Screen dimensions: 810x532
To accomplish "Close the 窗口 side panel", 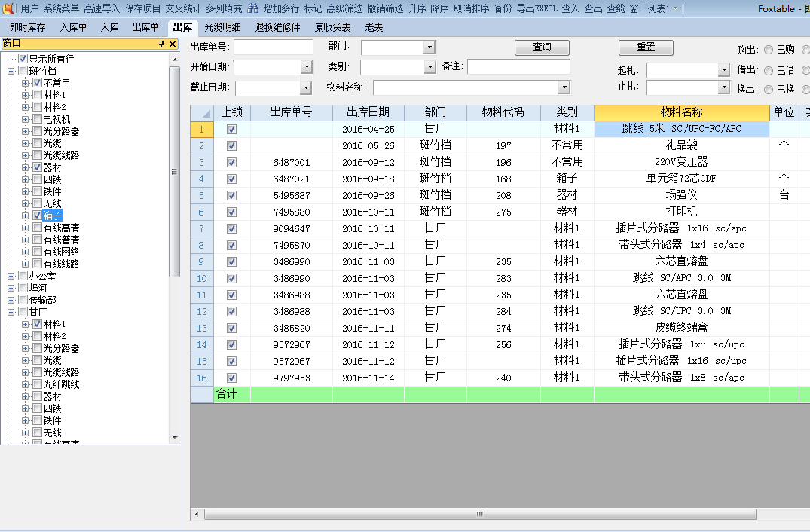I will click(173, 44).
